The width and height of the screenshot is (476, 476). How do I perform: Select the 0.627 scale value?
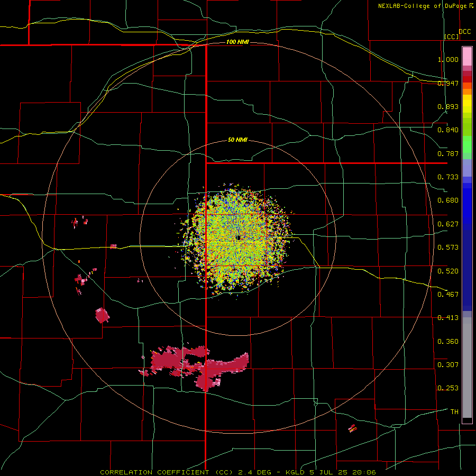tap(448, 224)
